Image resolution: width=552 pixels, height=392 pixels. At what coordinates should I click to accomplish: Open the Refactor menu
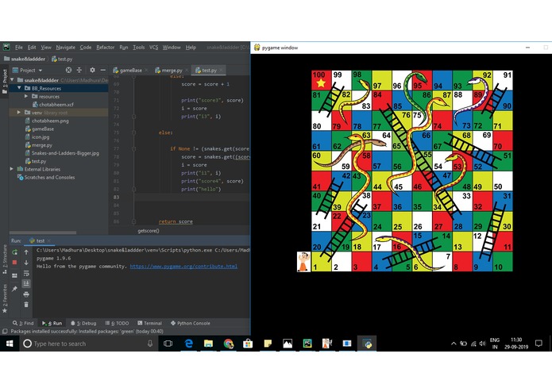tap(106, 47)
